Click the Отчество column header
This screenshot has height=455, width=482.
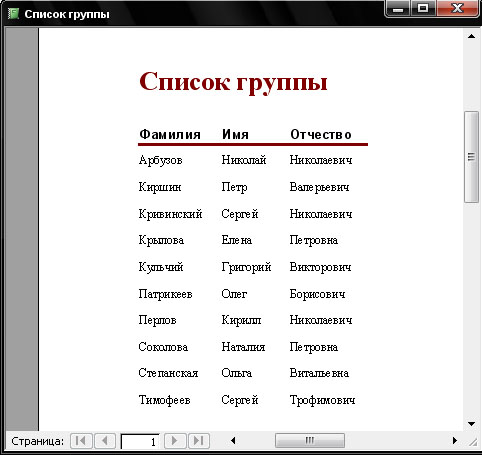(x=321, y=134)
